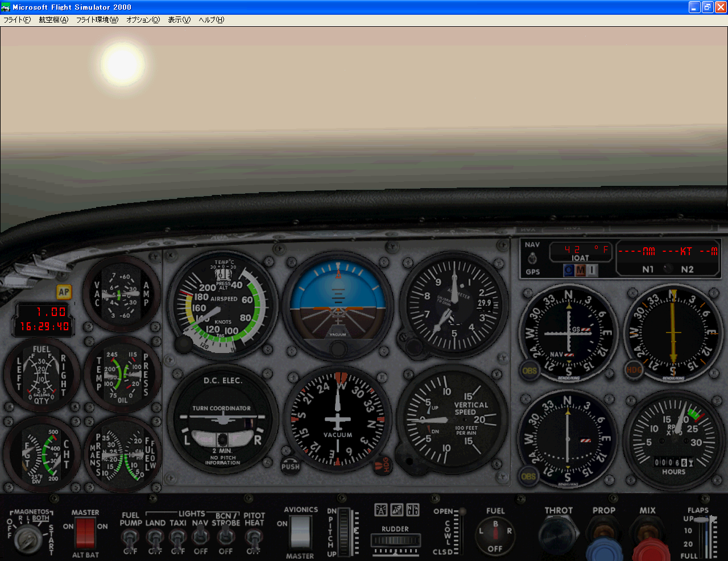Screen dimensions: 728x561
Task: Adjust the pitch trim wheel
Action: pos(345,532)
